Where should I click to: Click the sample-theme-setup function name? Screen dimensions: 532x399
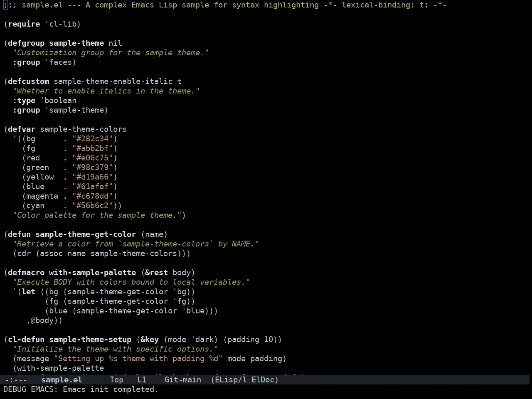tap(90, 340)
